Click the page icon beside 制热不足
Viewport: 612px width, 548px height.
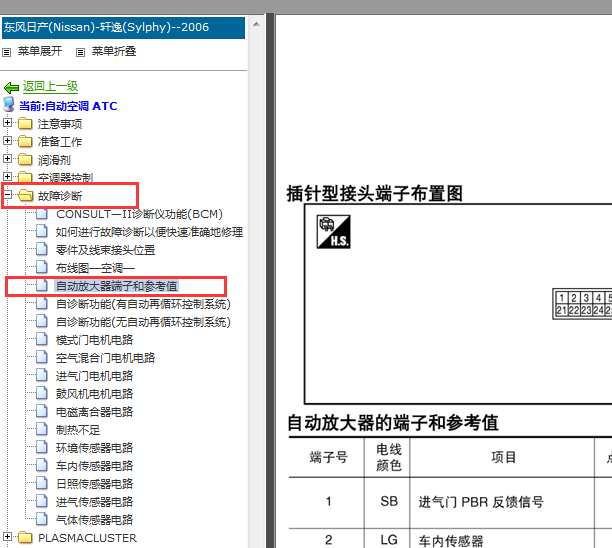41,429
